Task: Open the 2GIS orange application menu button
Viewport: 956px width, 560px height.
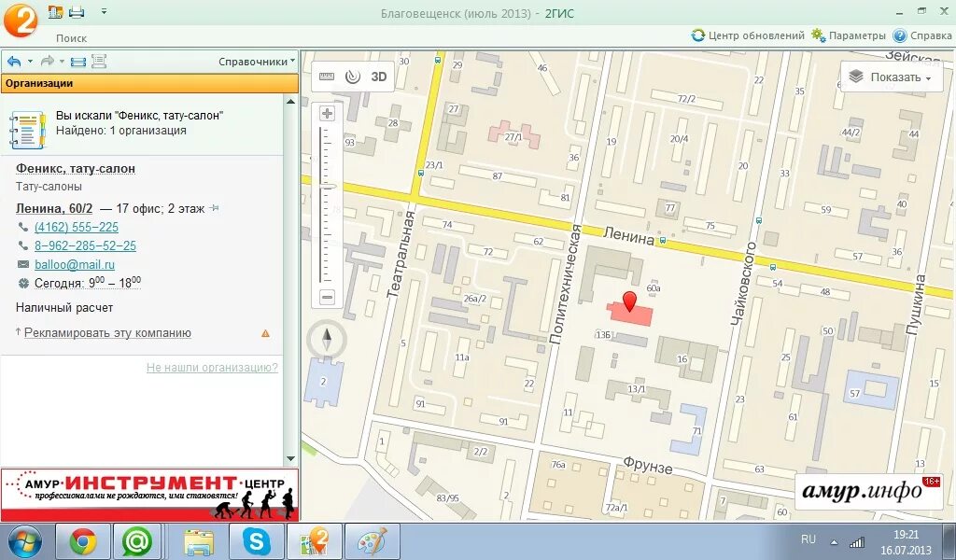Action: [x=21, y=20]
